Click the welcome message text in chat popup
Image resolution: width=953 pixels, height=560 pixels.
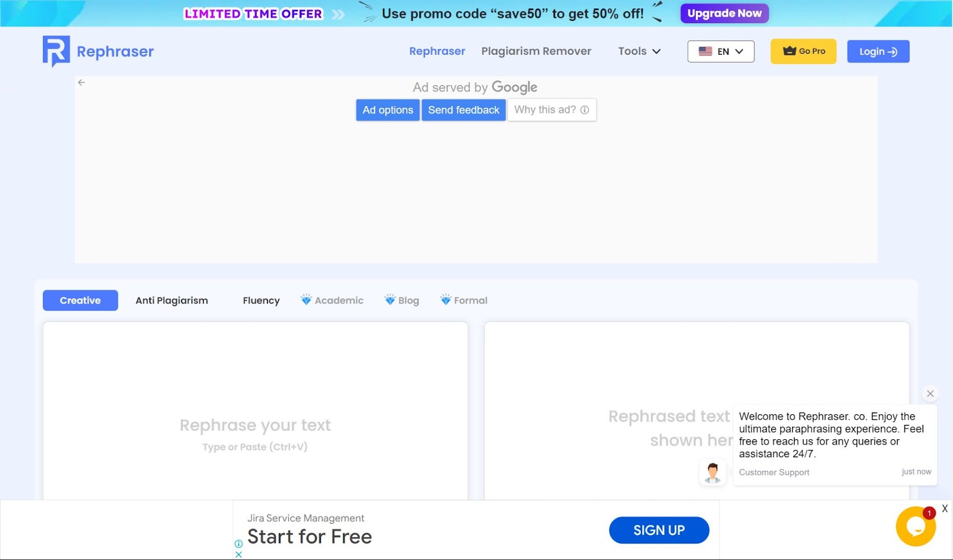831,435
